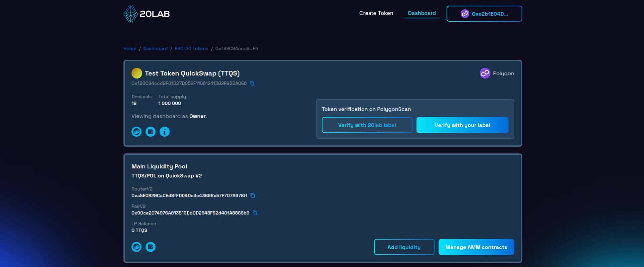Click the Polygon network label
This screenshot has height=267, width=644.
[x=503, y=73]
